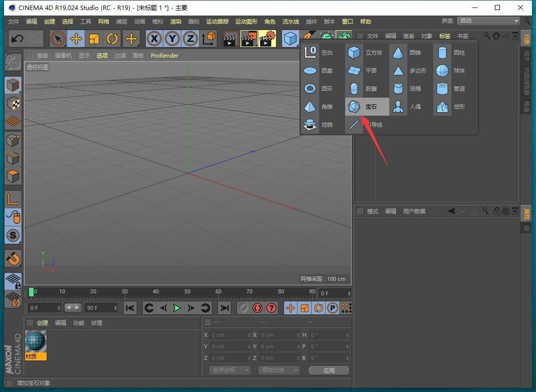Image resolution: width=536 pixels, height=392 pixels.
Task: Open the 用户数据 menu in attributes panel
Action: [414, 211]
